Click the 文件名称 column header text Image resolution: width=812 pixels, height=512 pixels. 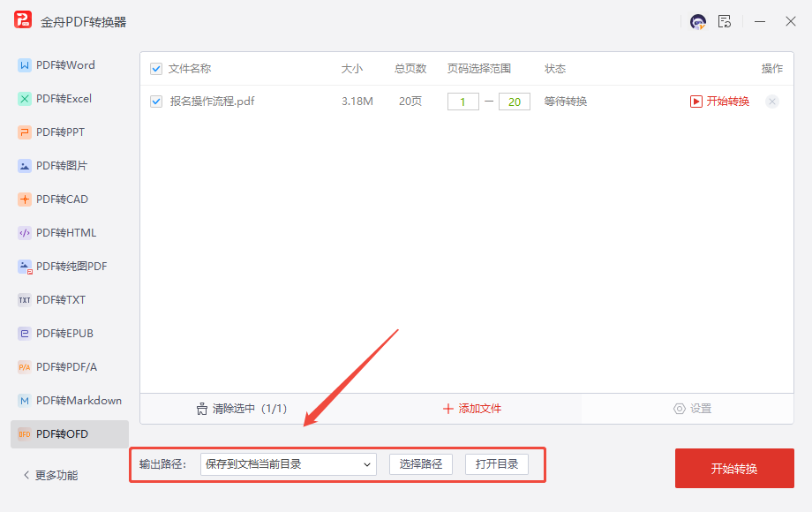tap(190, 69)
